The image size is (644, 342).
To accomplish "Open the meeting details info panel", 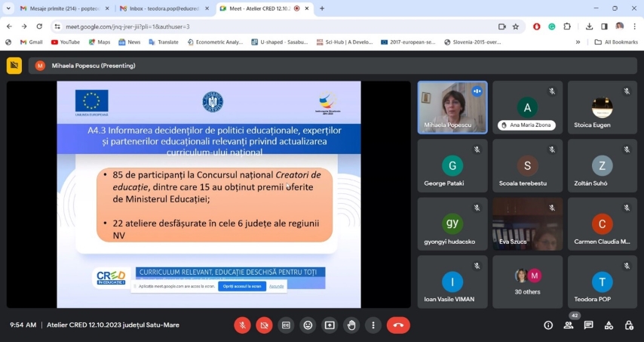I will click(548, 325).
